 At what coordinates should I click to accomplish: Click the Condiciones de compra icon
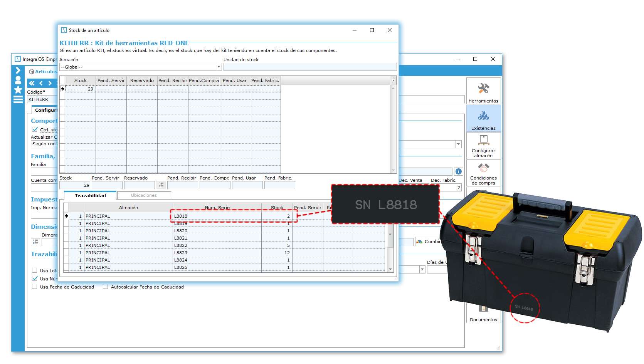483,174
